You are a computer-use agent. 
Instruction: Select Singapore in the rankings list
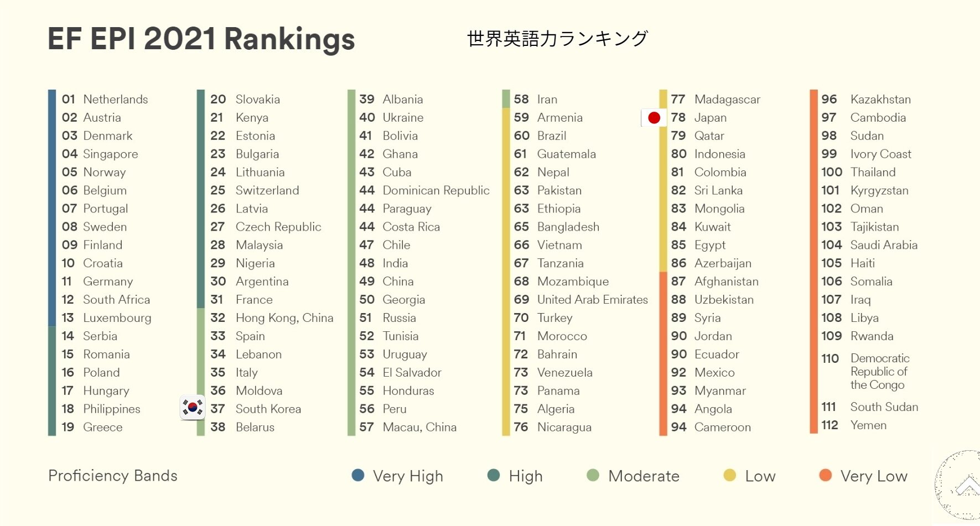(110, 154)
